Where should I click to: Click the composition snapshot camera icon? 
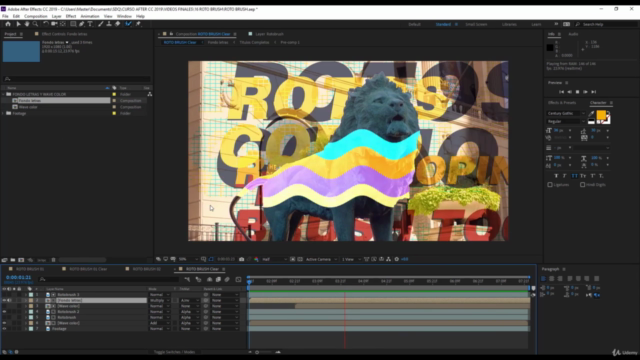tap(242, 259)
